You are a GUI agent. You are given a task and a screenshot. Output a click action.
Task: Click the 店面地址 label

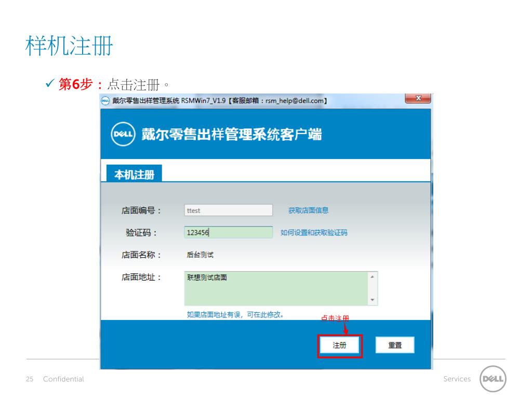pos(141,277)
